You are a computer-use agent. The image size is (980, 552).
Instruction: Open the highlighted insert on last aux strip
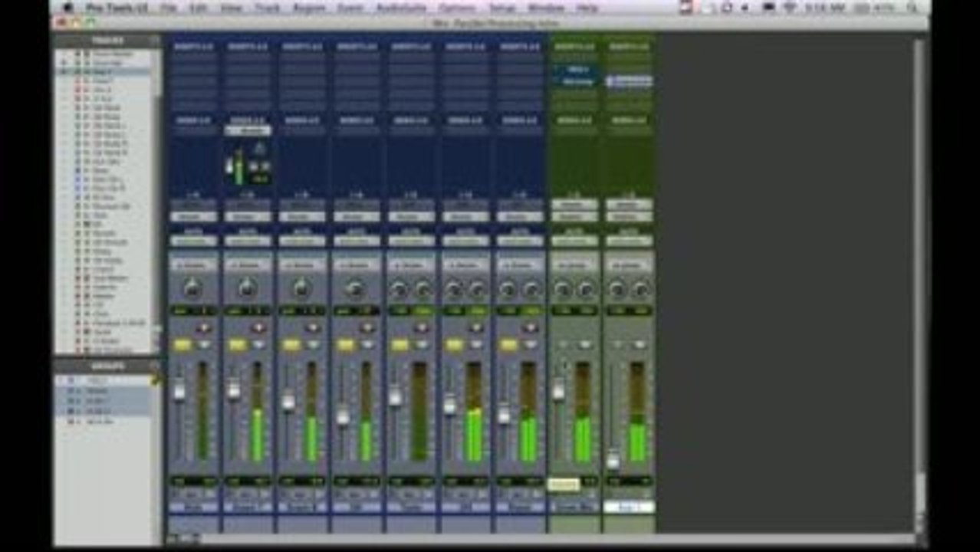[629, 81]
